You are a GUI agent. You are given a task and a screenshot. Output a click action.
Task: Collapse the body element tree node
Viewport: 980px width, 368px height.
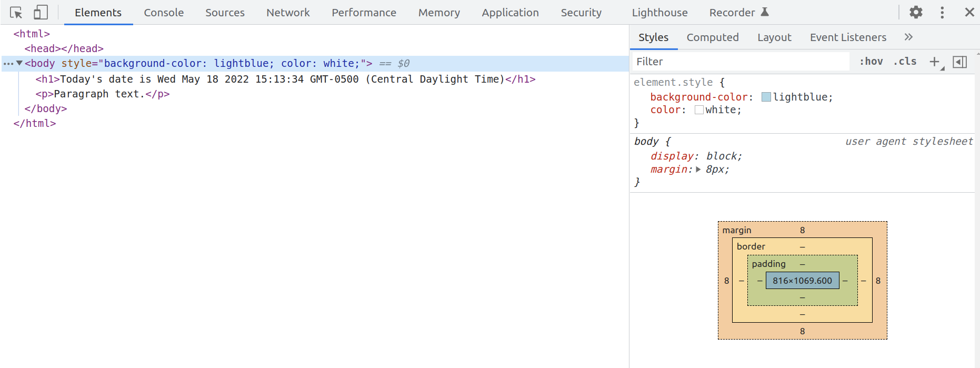point(19,63)
